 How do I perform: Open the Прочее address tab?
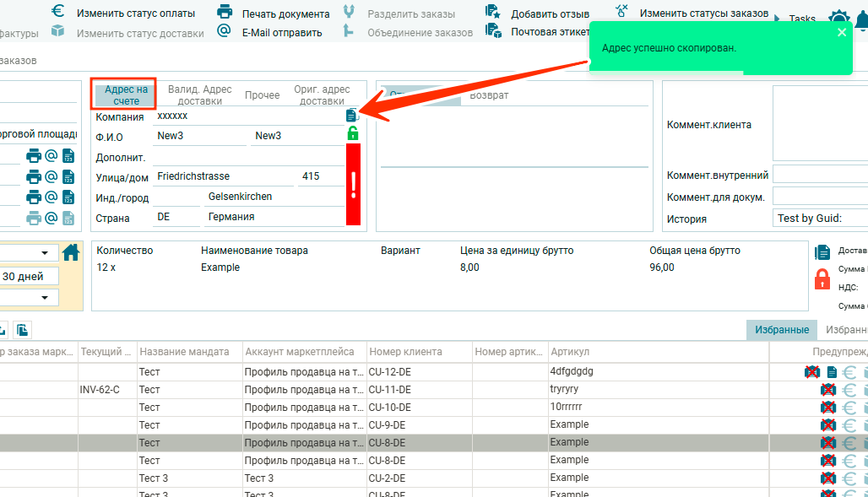262,95
